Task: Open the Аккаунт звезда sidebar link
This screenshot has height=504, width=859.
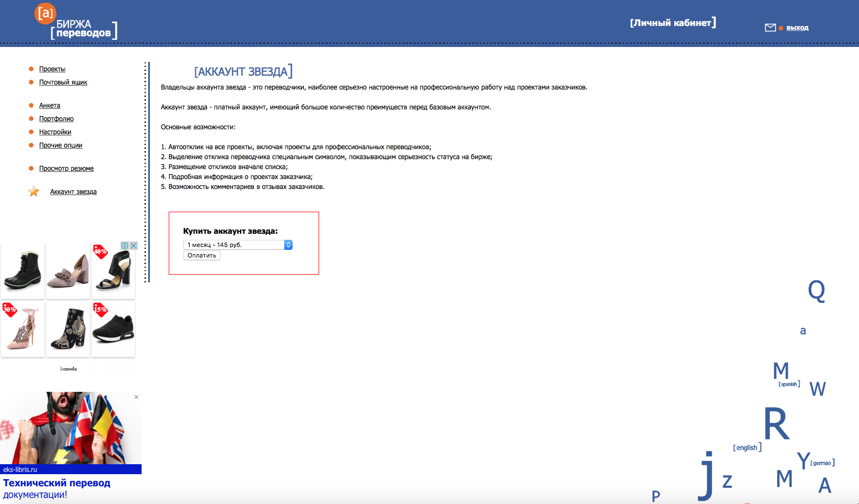Action: pyautogui.click(x=74, y=192)
